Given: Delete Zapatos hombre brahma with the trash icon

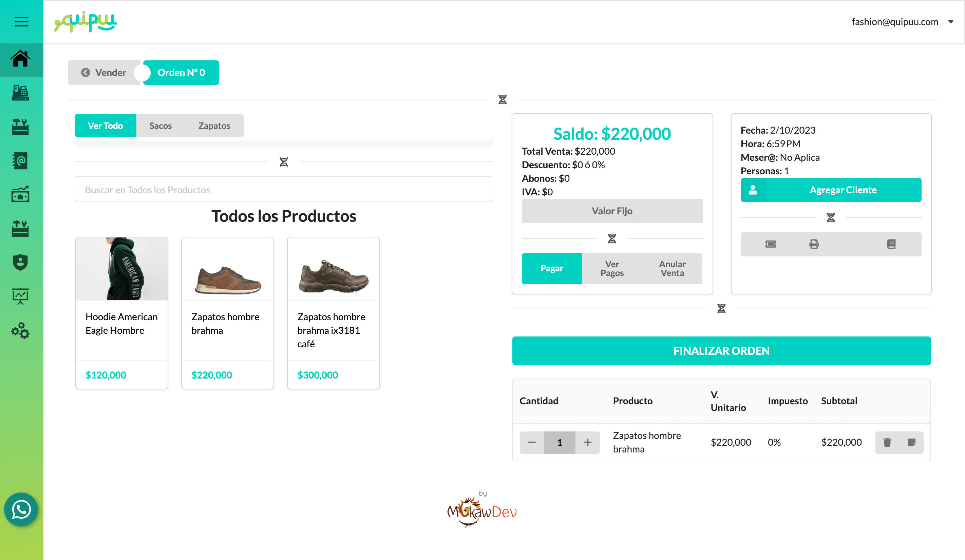Looking at the screenshot, I should pyautogui.click(x=887, y=442).
